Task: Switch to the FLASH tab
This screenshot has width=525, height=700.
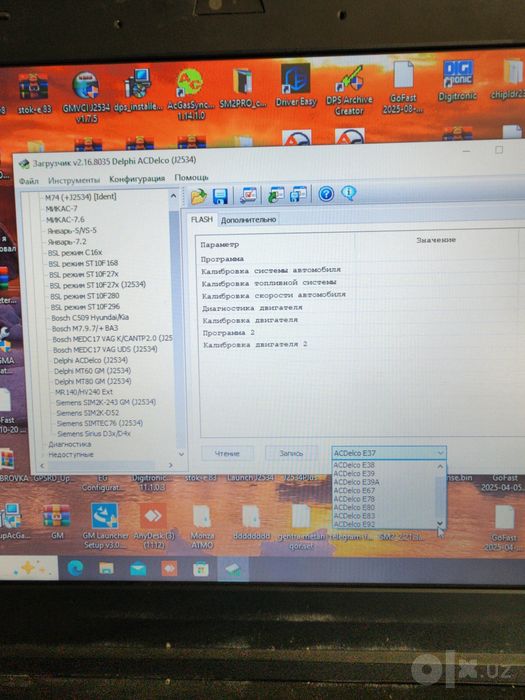Action: click(202, 220)
